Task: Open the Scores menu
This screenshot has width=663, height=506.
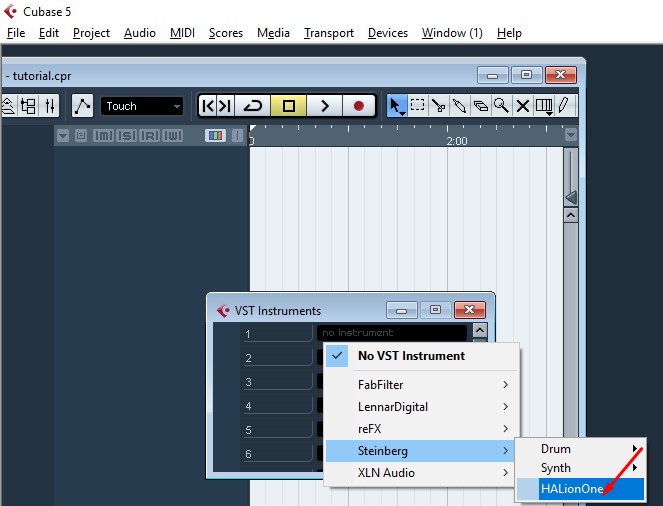Action: click(226, 33)
